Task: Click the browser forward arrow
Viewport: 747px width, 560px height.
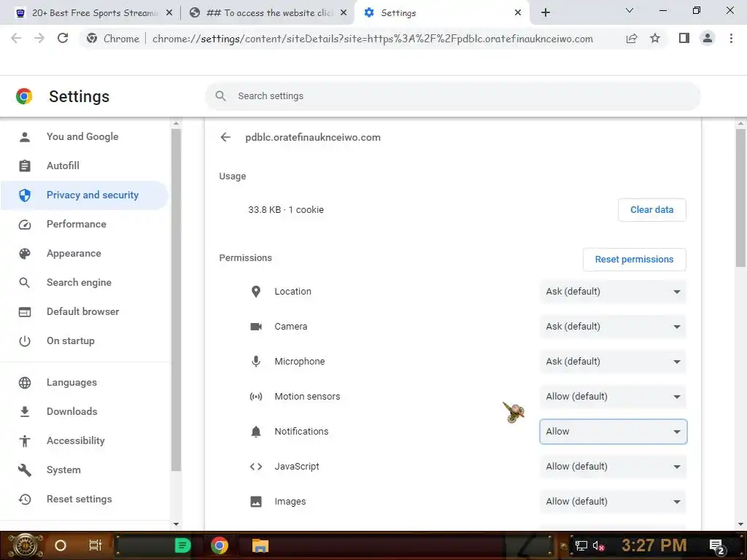Action: pos(39,39)
